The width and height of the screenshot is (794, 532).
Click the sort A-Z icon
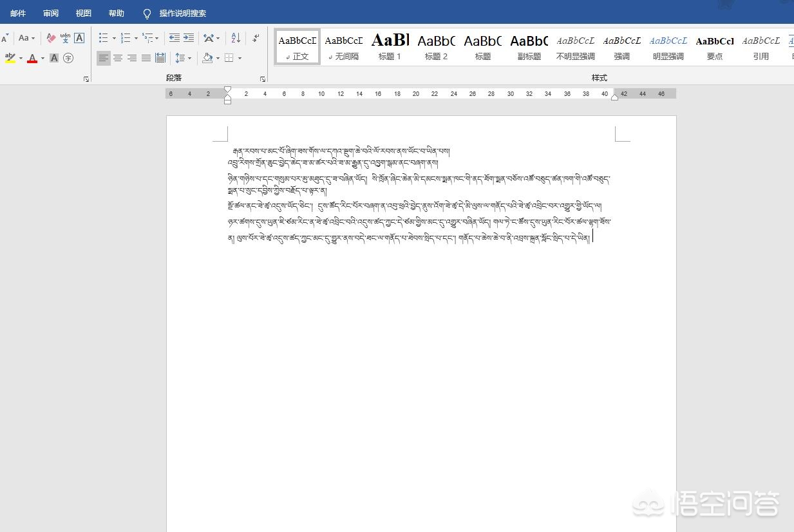tap(236, 38)
